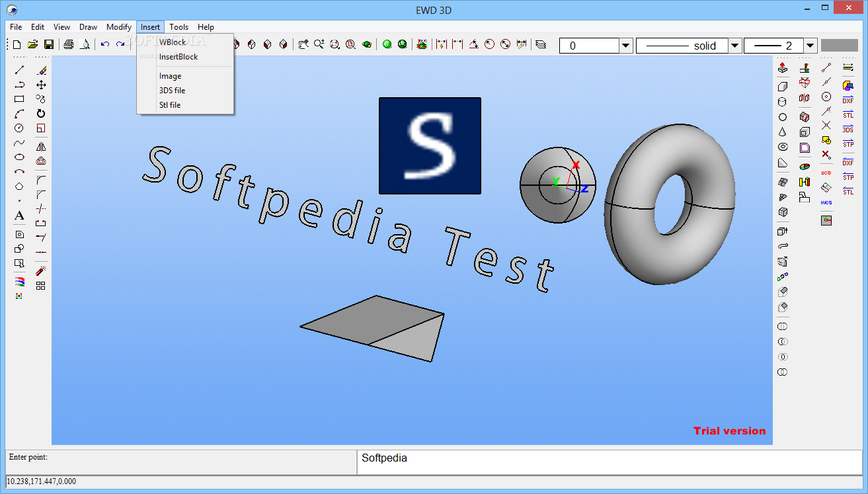Click the Explode dynamite icon
This screenshot has height=494, width=868.
click(x=41, y=271)
